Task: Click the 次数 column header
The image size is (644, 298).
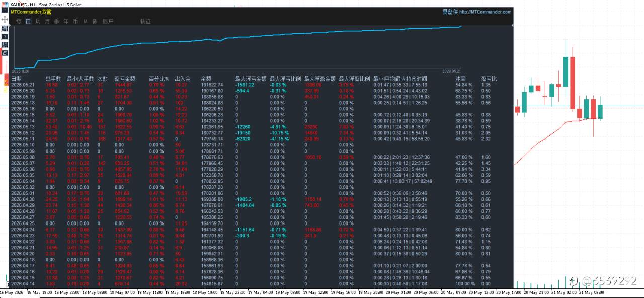Action: 103,79
